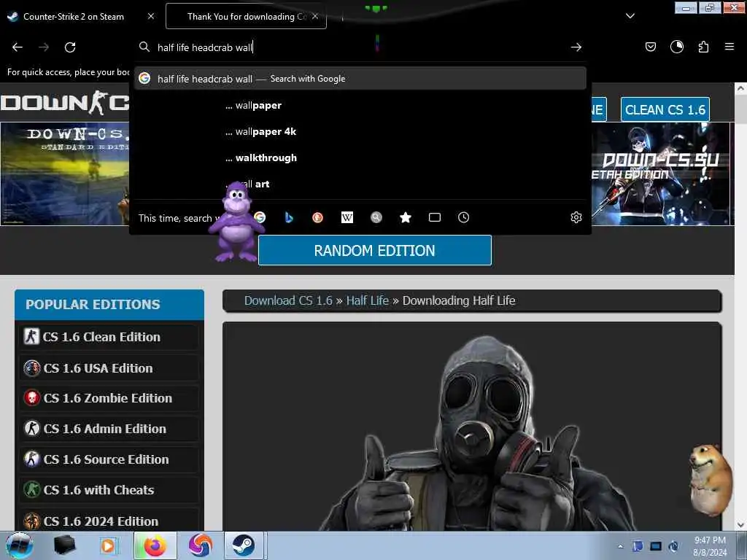Image resolution: width=747 pixels, height=560 pixels.
Task: Click the forward navigation arrow
Action: click(x=44, y=47)
